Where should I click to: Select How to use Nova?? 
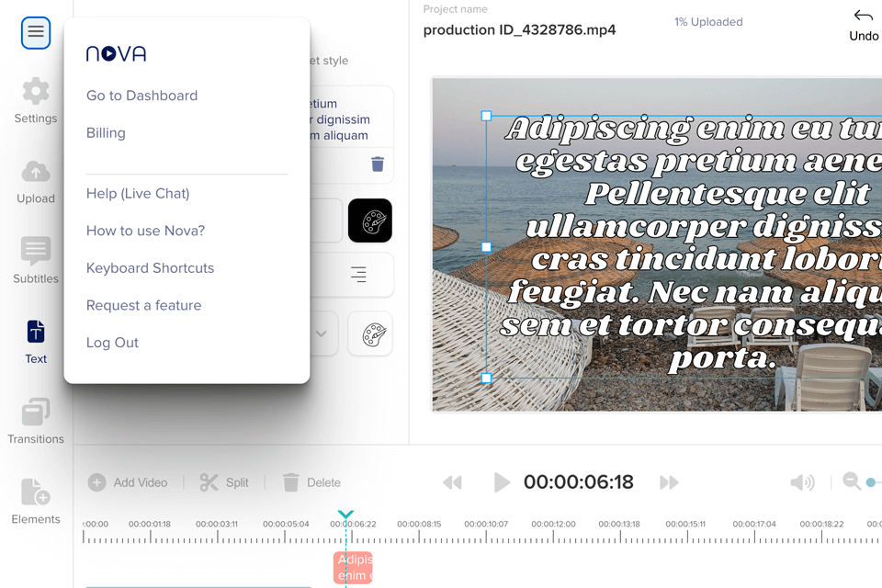click(x=146, y=231)
